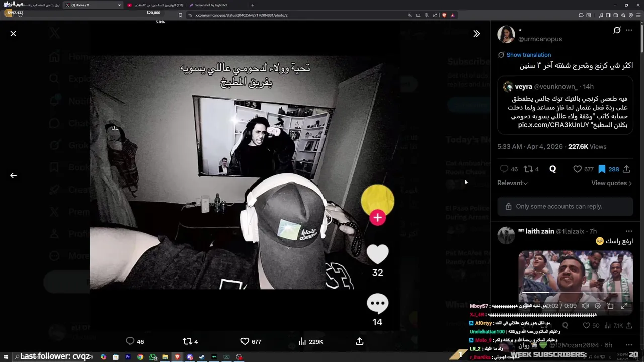
Task: Bookmark the page from the address bar
Action: click(x=180, y=15)
